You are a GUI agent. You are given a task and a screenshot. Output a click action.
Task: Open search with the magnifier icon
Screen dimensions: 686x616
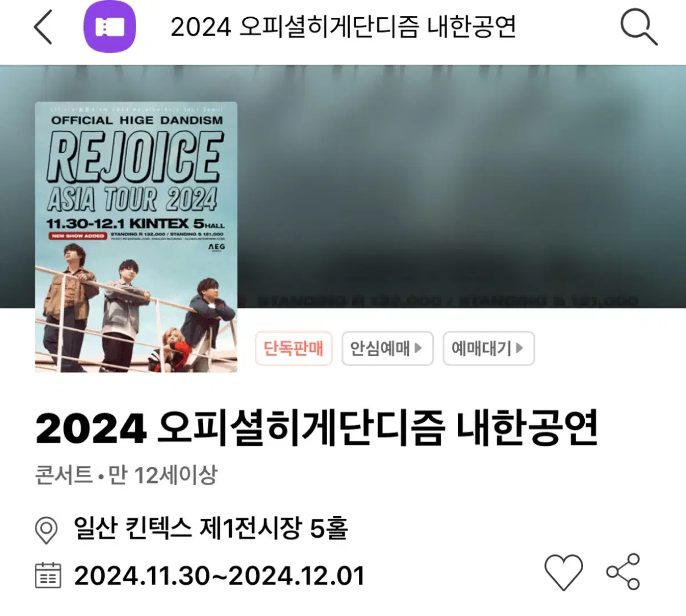(639, 27)
